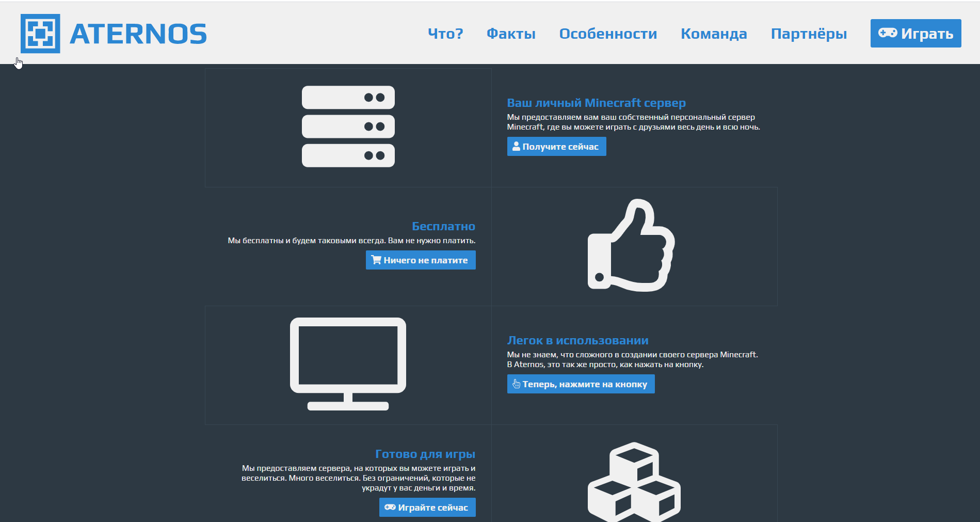
Task: Click the Теперь, нажмите на кнопку button
Action: (x=581, y=384)
